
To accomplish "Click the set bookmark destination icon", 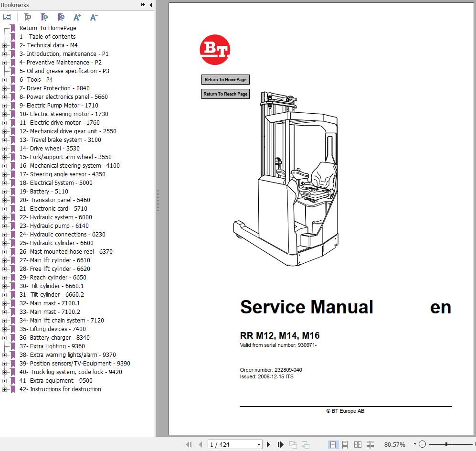I will point(61,17).
